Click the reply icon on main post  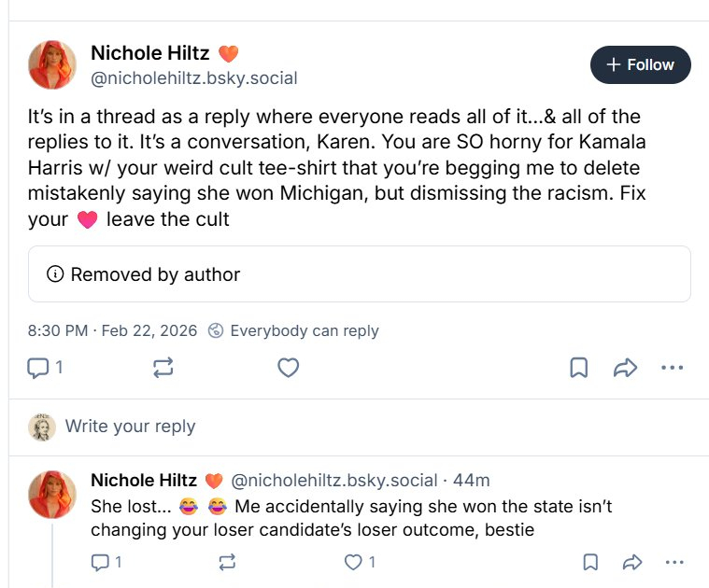point(38,368)
